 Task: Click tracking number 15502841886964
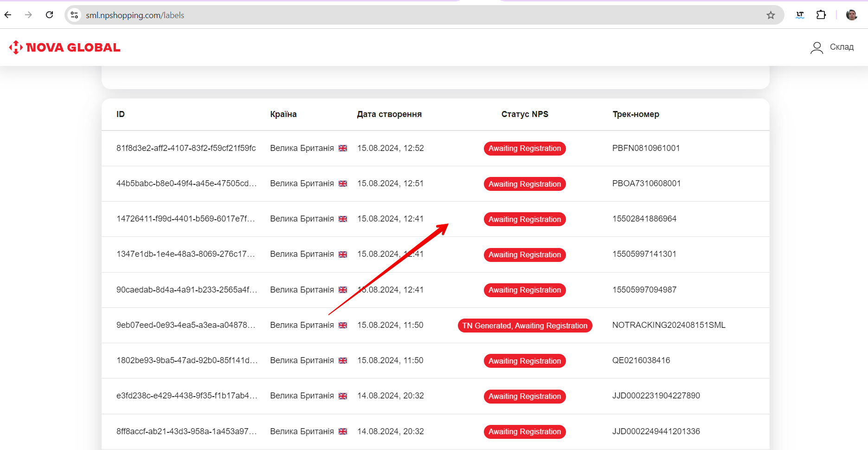644,219
